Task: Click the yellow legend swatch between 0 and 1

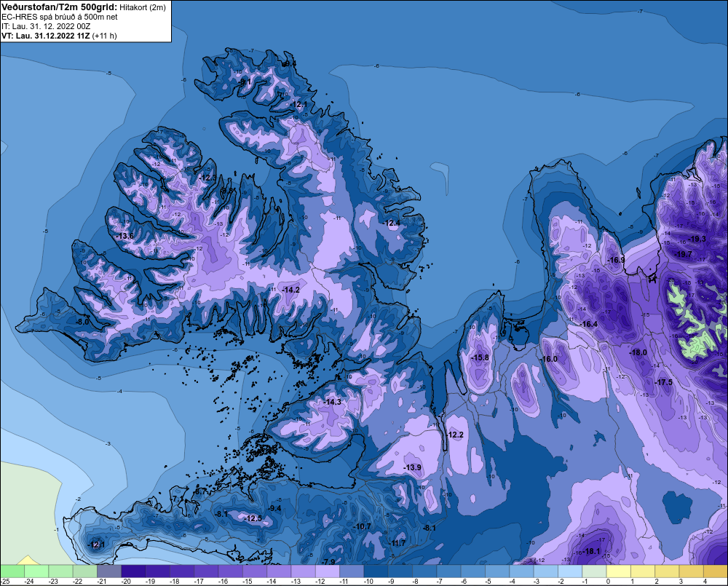Action: [x=619, y=571]
